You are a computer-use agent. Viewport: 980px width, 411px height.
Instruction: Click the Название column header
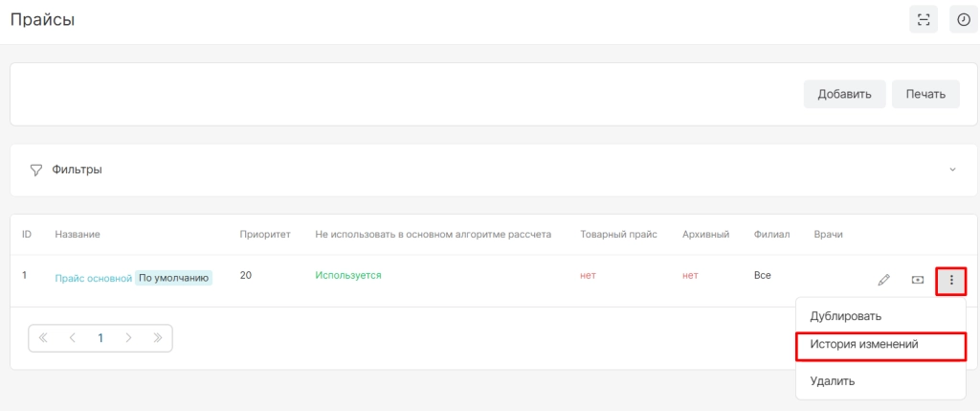click(78, 234)
